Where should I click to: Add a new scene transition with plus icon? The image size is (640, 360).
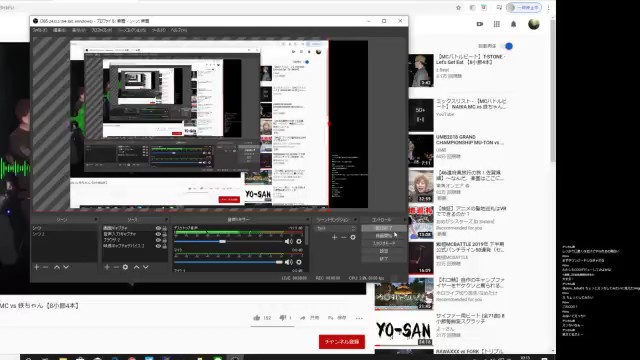334,237
